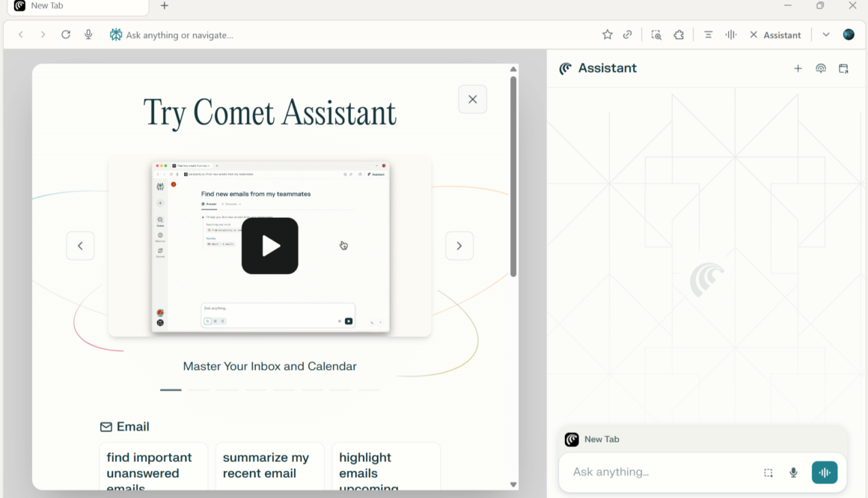868x498 pixels.
Task: Go back a slide with the left arrow
Action: point(80,246)
